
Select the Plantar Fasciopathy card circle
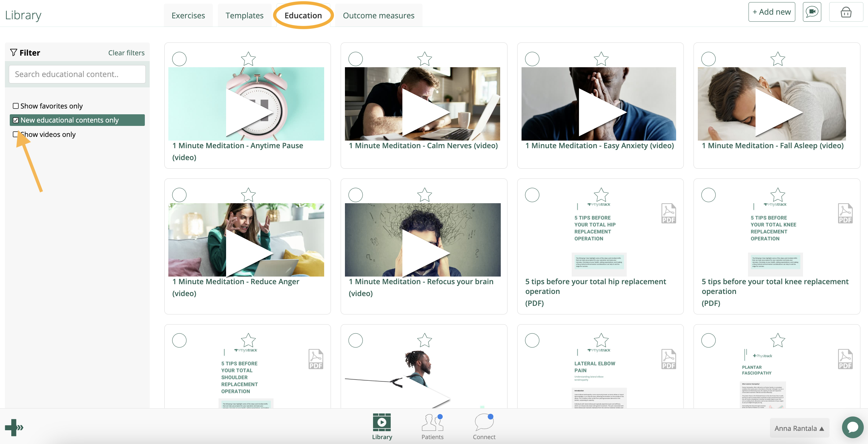708,340
